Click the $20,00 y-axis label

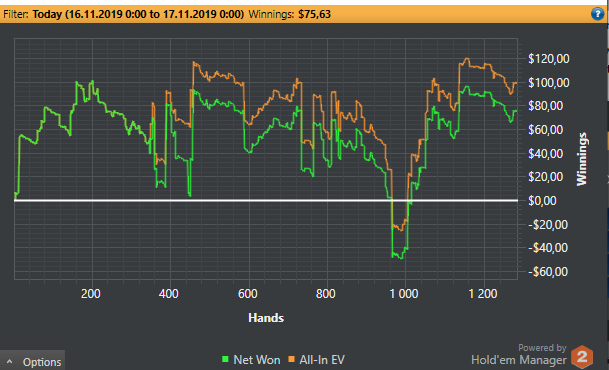[545, 177]
